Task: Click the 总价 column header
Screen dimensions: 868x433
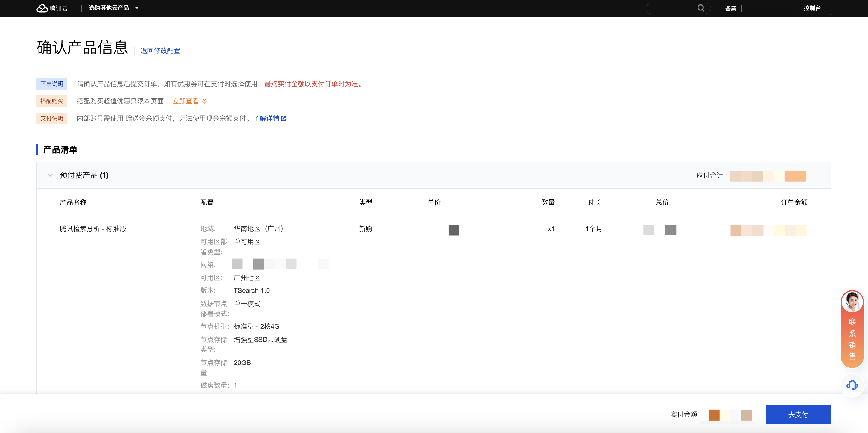Action: pos(663,203)
